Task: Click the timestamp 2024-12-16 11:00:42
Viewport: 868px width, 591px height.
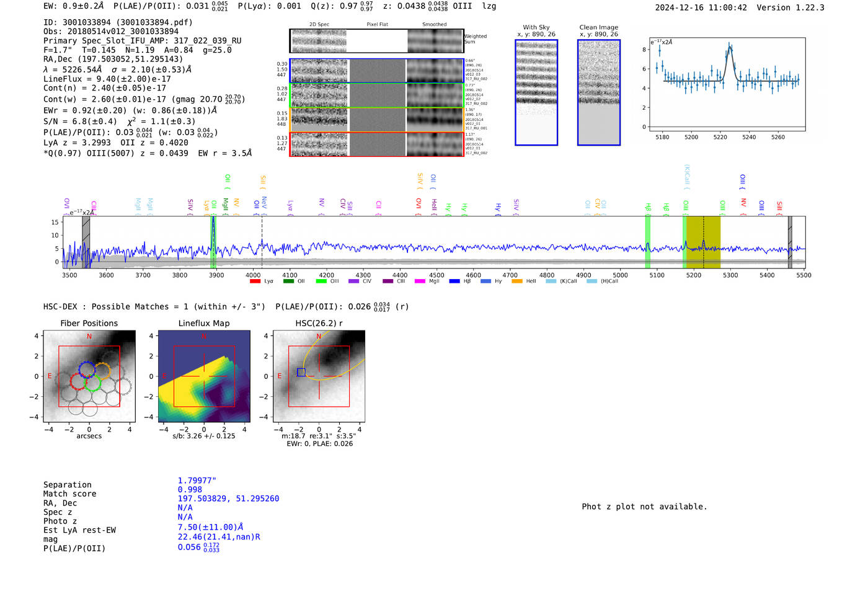Action: click(701, 8)
